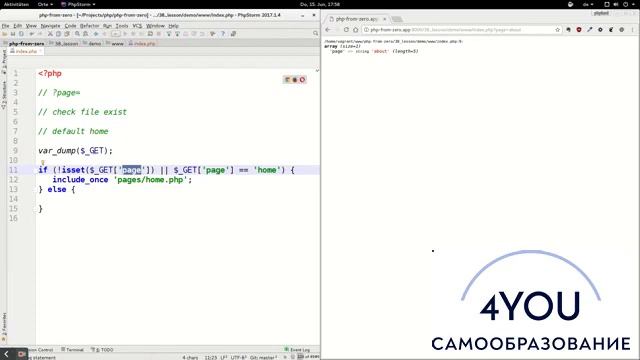The height and width of the screenshot is (360, 640).
Task: Click the Undo toolbar icon
Action: click(31, 34)
